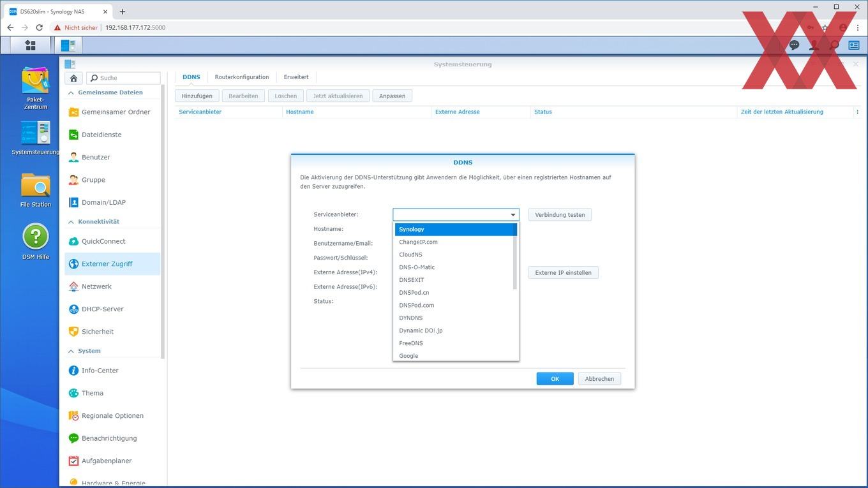Open DSM widgets panel icon
The width and height of the screenshot is (868, 488).
854,45
